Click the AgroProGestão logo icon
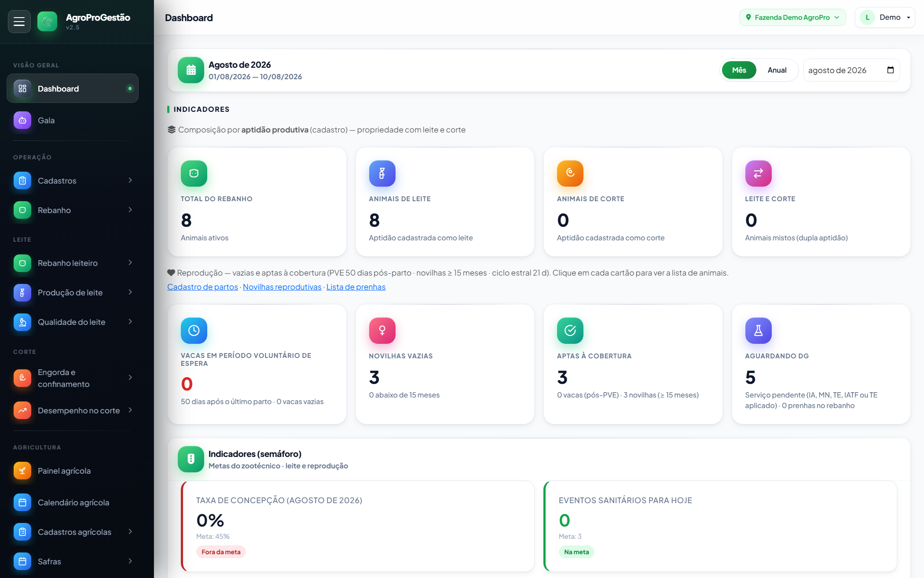924x578 pixels. point(47,22)
